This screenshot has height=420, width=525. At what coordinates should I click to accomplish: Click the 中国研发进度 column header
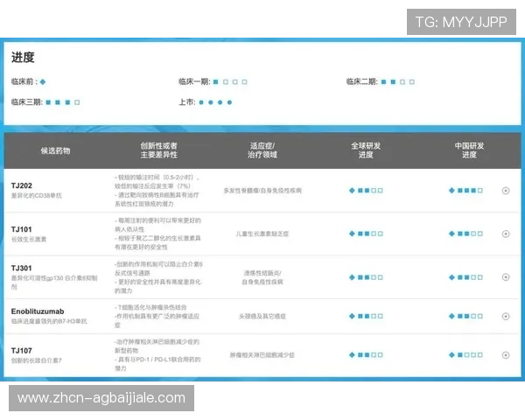pos(469,150)
